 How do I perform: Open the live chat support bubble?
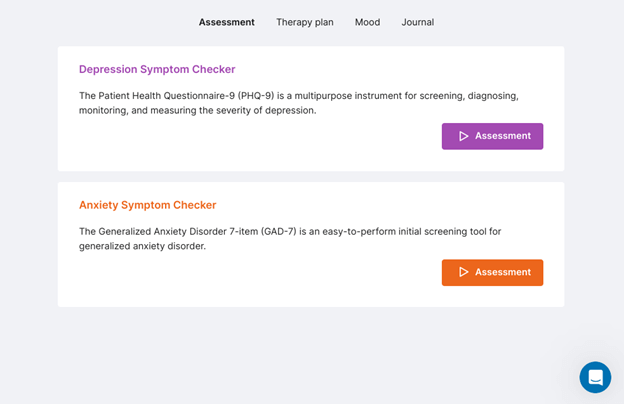tap(595, 377)
